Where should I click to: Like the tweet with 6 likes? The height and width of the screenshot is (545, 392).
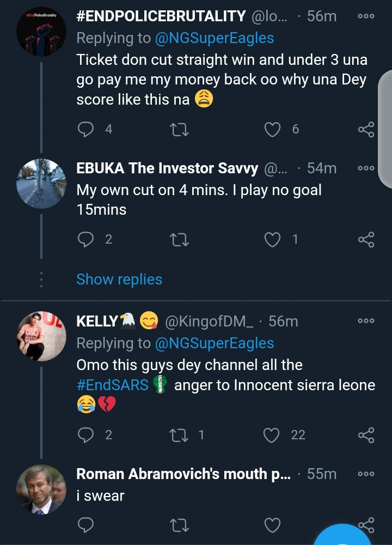pos(272,129)
